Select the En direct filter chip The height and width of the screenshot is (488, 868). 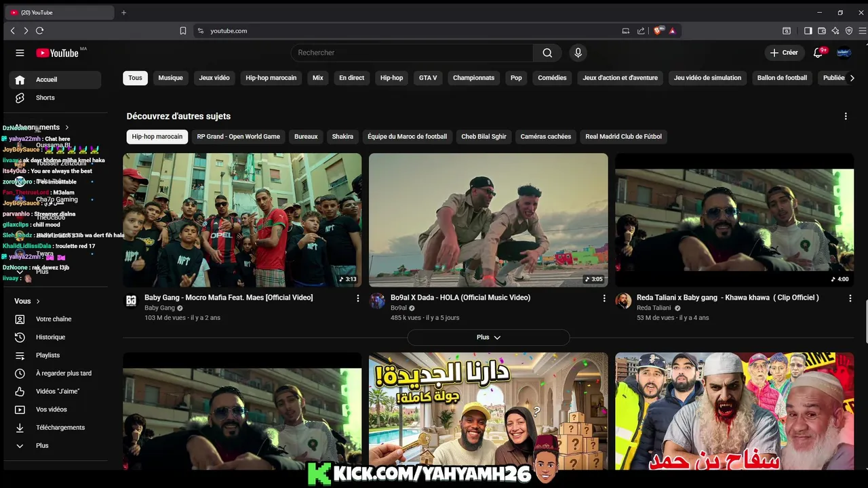point(352,78)
